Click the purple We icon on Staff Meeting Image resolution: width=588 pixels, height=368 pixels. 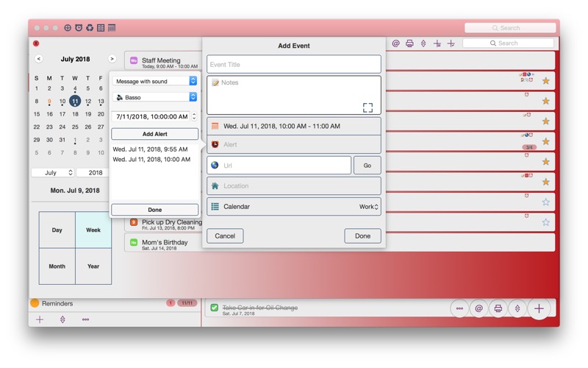(134, 60)
